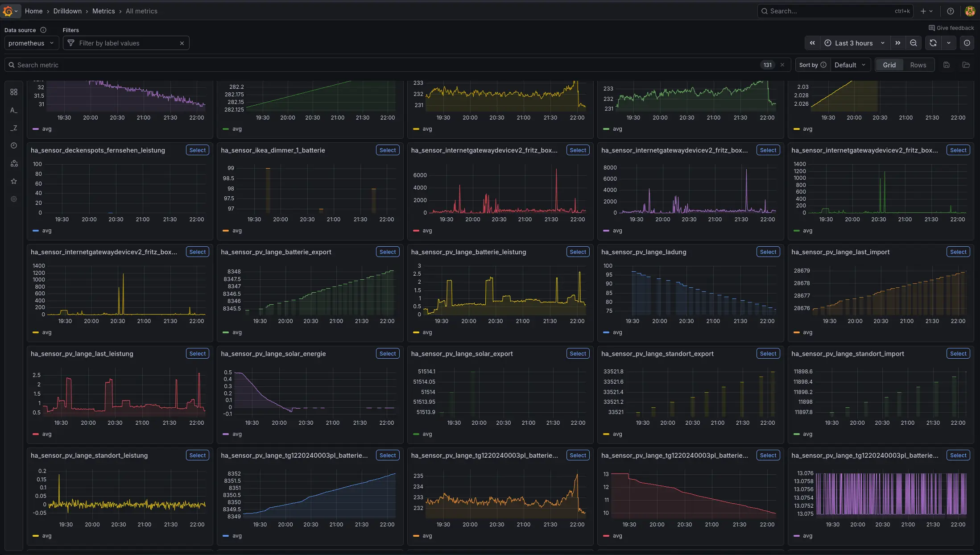This screenshot has height=555, width=980.
Task: Refresh the dashboard data
Action: tap(933, 43)
